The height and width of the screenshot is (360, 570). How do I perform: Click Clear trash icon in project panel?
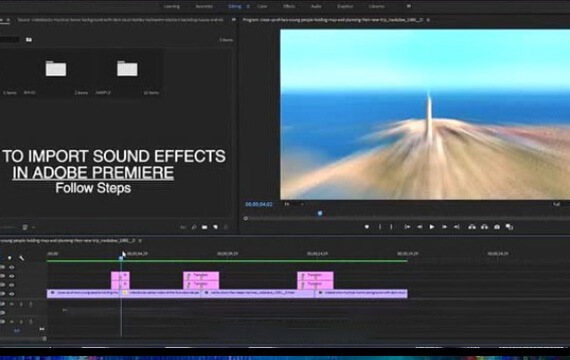[x=226, y=227]
